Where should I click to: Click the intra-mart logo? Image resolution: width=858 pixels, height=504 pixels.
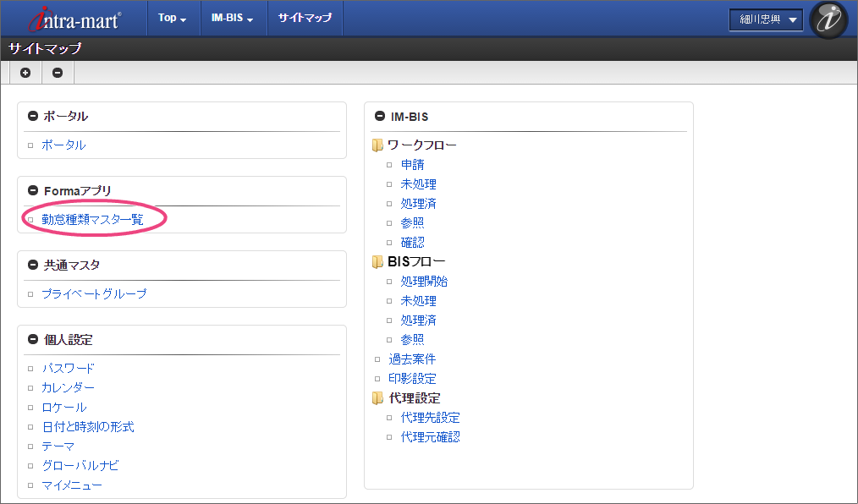[75, 19]
